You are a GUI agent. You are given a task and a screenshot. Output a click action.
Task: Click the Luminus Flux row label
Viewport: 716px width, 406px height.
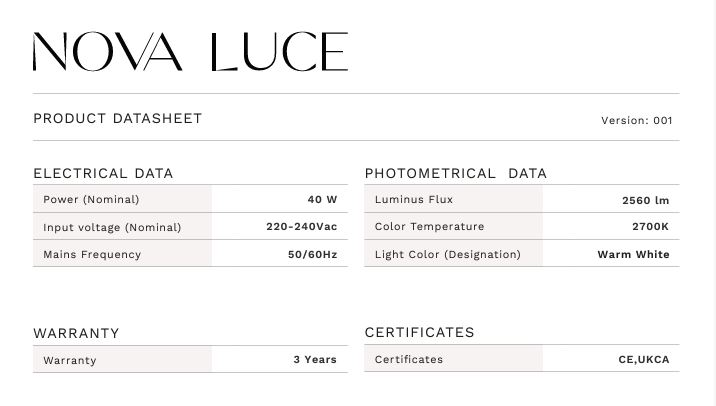pyautogui.click(x=414, y=200)
